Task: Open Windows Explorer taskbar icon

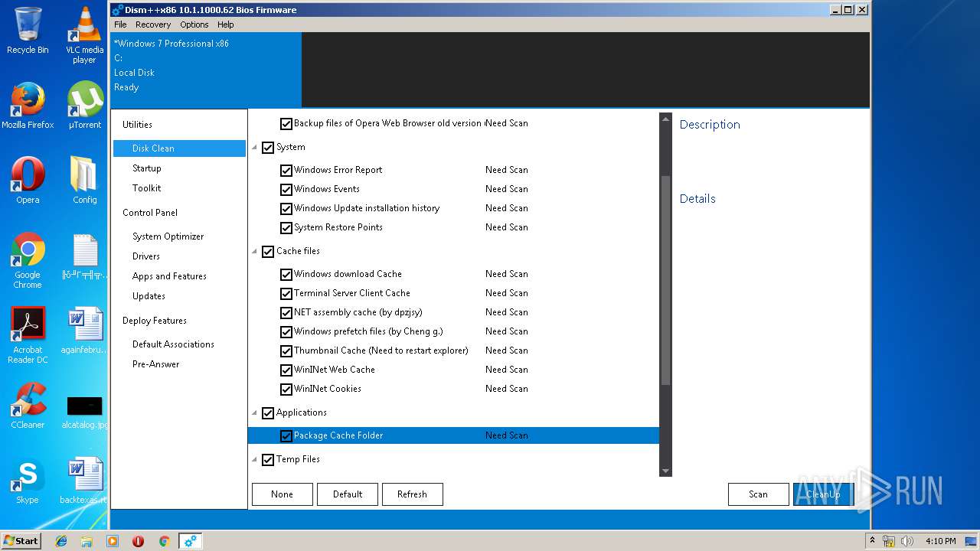Action: click(87, 541)
